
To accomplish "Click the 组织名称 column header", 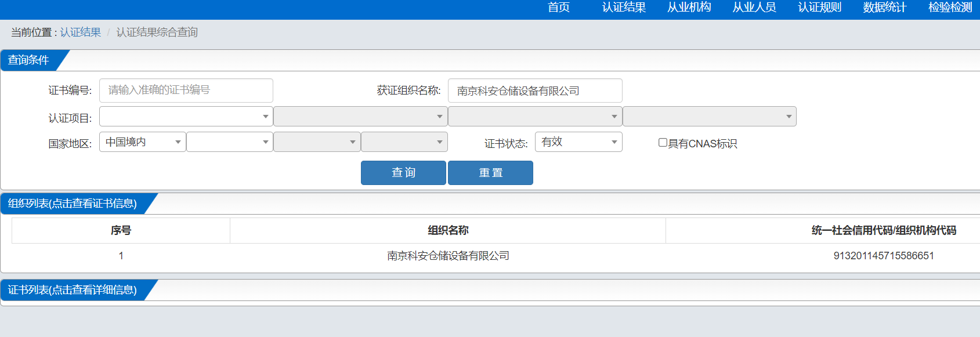I will [x=448, y=230].
